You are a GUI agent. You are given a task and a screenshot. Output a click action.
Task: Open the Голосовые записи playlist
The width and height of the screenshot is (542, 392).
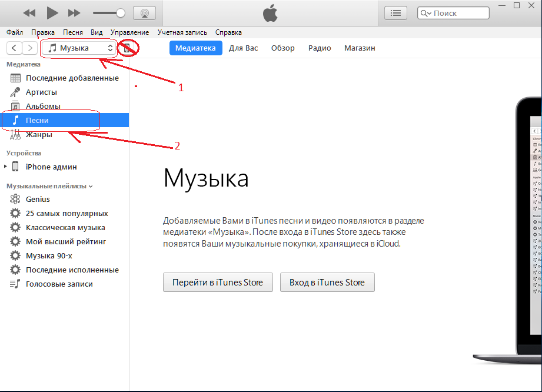pos(64,284)
